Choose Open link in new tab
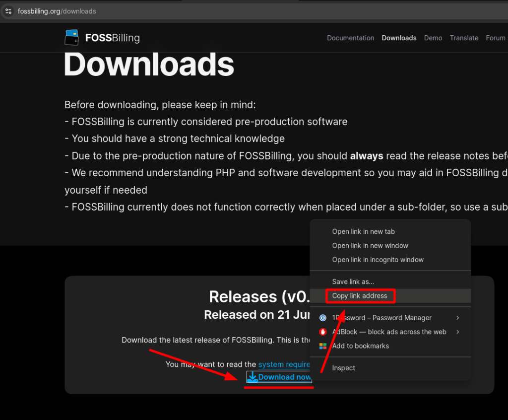The width and height of the screenshot is (508, 420). [390, 231]
